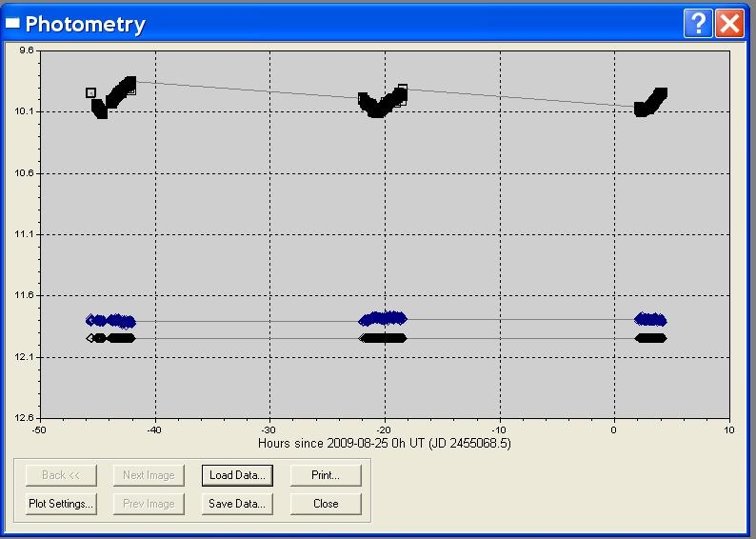Click the question mark help button
The width and height of the screenshot is (756, 539).
coord(698,24)
